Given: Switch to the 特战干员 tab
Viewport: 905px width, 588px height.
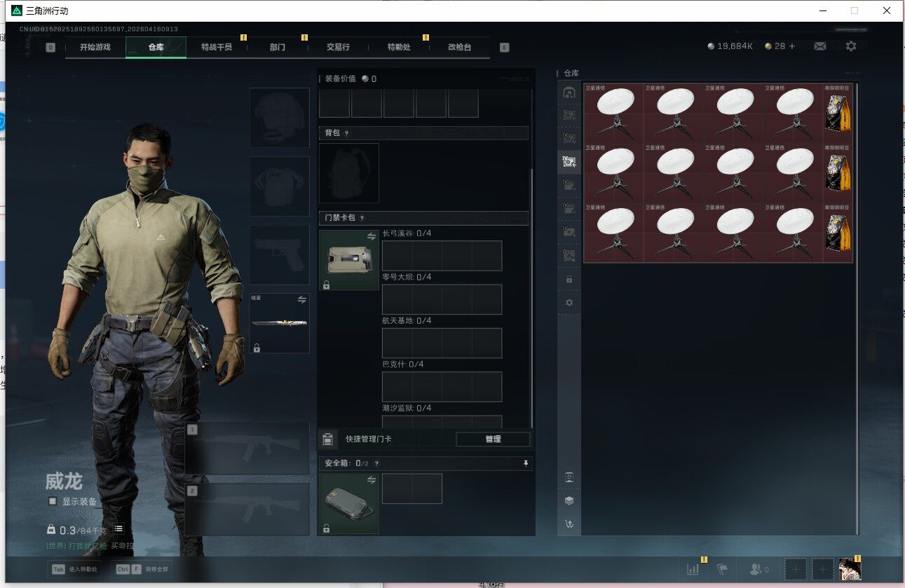Looking at the screenshot, I should [x=217, y=47].
